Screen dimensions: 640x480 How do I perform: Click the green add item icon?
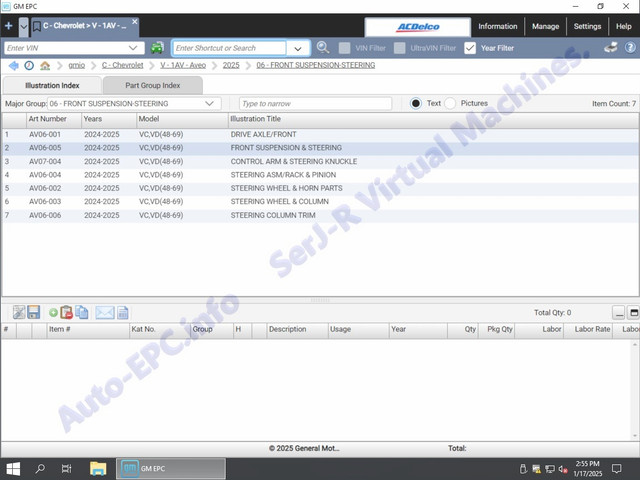[53, 313]
